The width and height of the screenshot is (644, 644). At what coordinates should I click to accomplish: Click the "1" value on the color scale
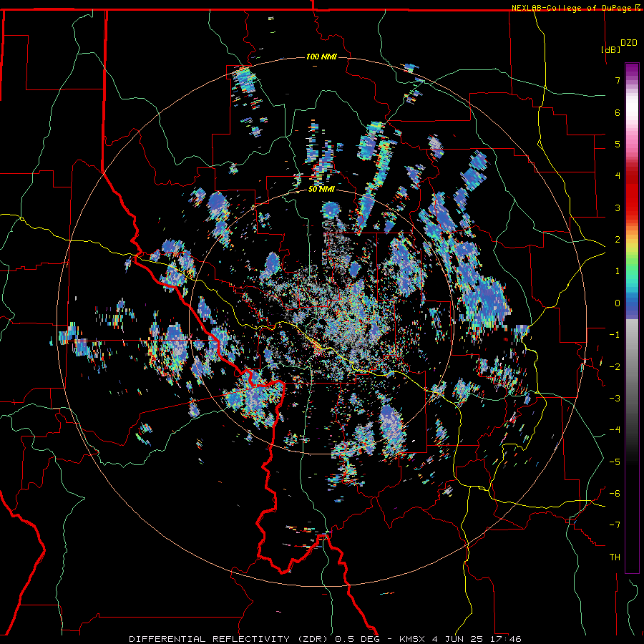tap(618, 271)
